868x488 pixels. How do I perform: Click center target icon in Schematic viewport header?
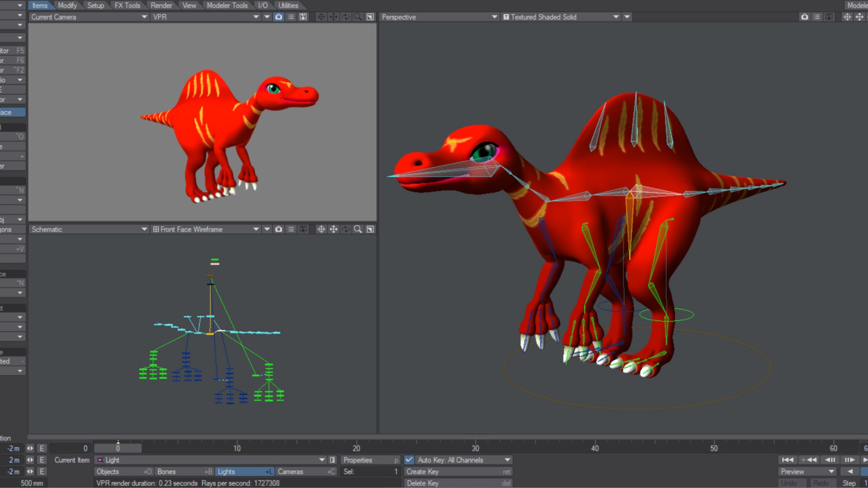coord(321,229)
